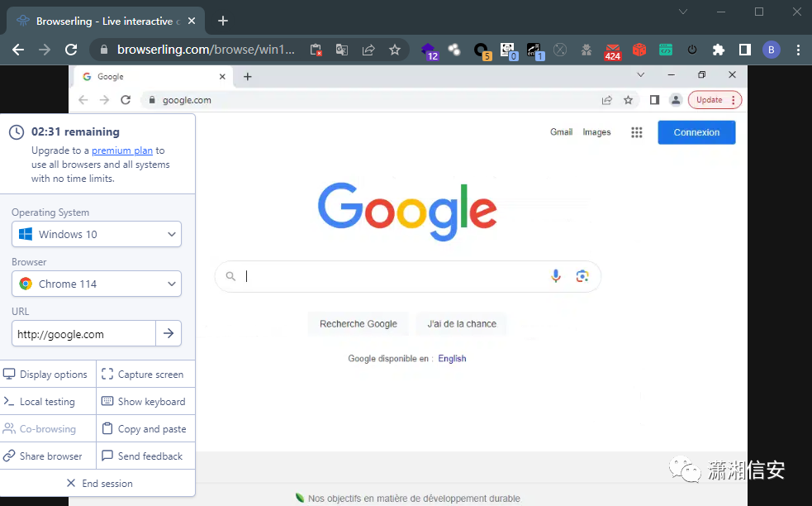Image resolution: width=812 pixels, height=506 pixels.
Task: Open Local testing
Action: pyautogui.click(x=48, y=401)
